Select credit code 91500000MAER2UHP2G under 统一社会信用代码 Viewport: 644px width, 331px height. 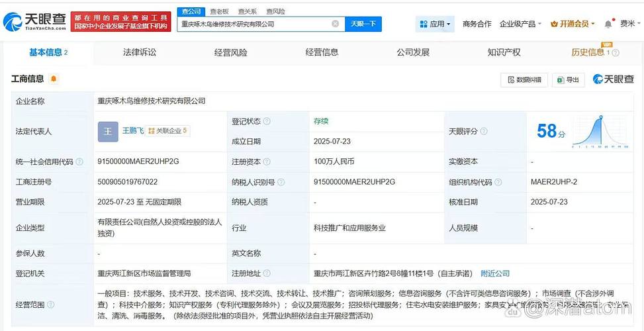(138, 162)
